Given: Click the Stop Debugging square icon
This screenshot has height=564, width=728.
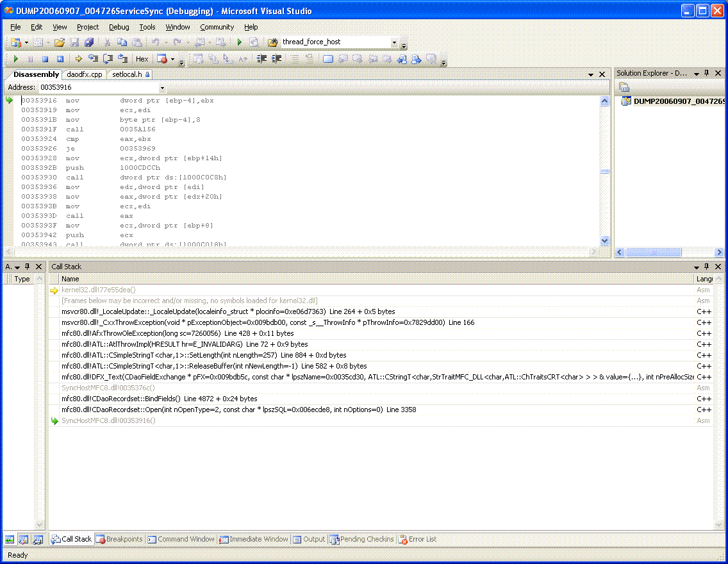Looking at the screenshot, I should click(45, 59).
